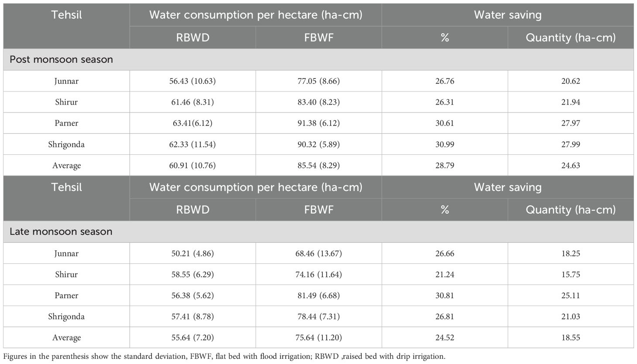
Task: Click the 83.40 (8.23) FBWF value
Action: tap(318, 102)
